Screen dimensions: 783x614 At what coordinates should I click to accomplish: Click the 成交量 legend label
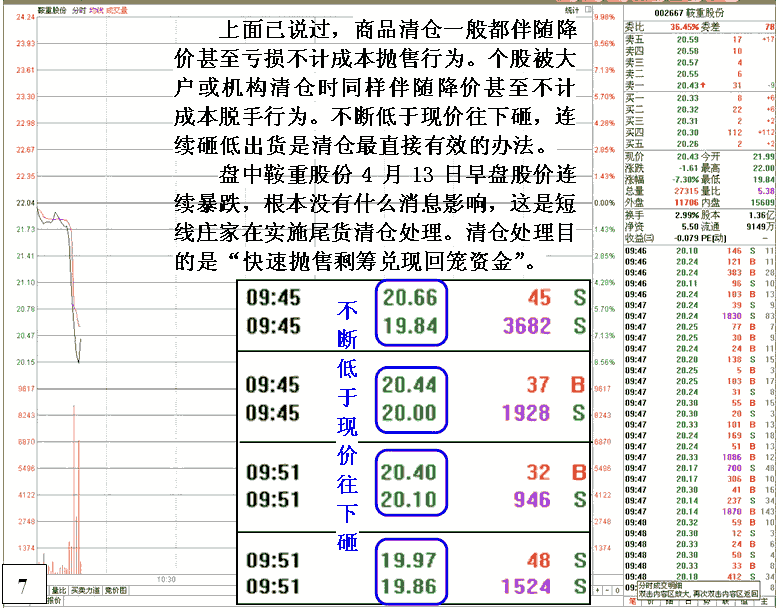(x=116, y=10)
